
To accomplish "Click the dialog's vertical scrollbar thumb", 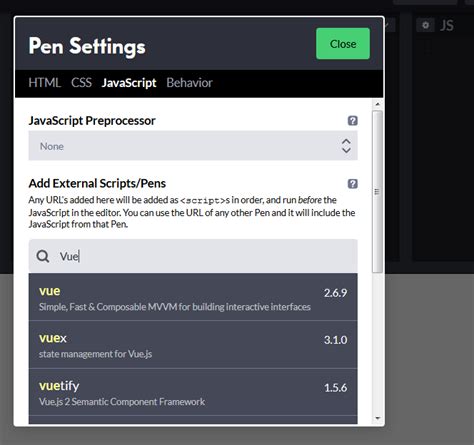I will (x=377, y=192).
